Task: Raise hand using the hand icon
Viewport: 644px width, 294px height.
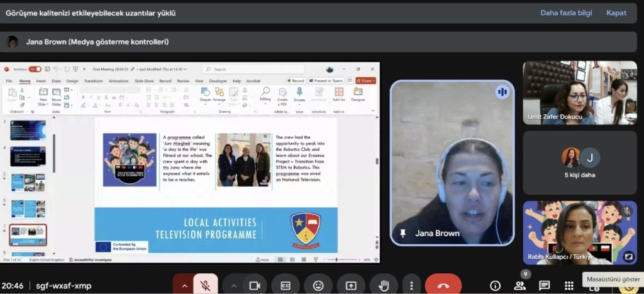Action: click(x=382, y=285)
